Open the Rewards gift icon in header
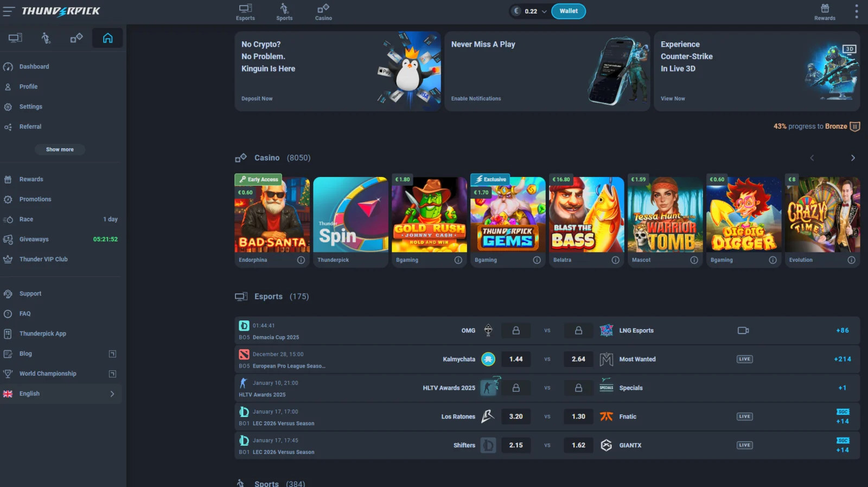 825,12
